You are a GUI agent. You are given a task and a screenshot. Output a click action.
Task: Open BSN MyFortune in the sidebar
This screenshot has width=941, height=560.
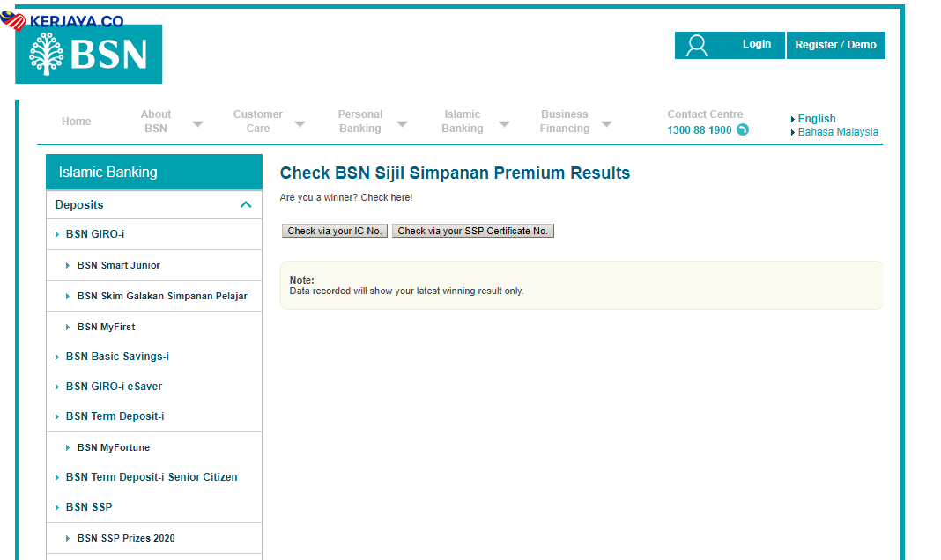114,447
